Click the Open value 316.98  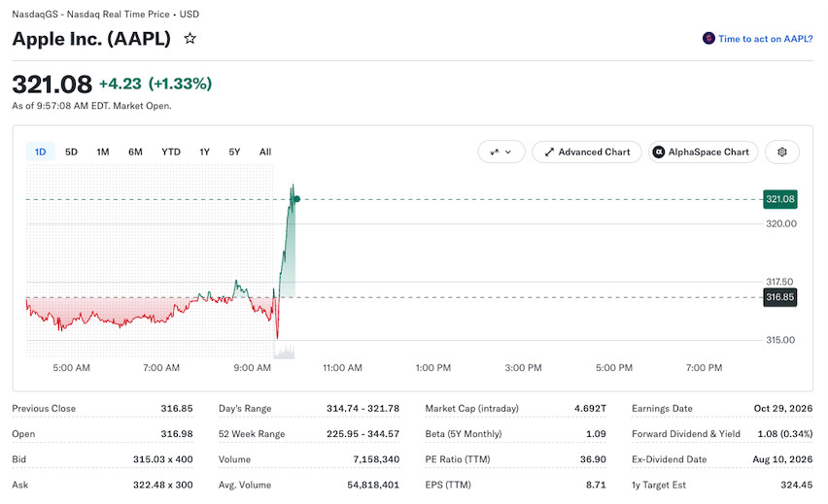[x=177, y=434]
